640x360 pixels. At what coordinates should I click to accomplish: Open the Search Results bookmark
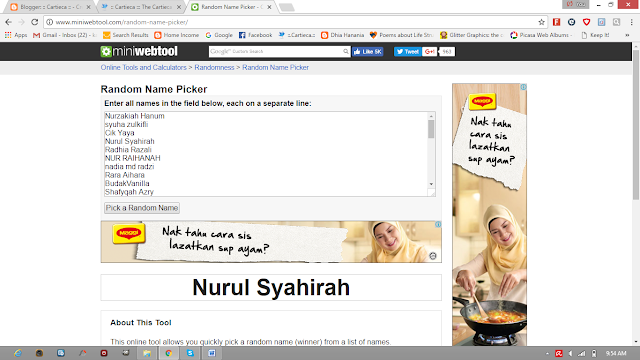(126, 35)
